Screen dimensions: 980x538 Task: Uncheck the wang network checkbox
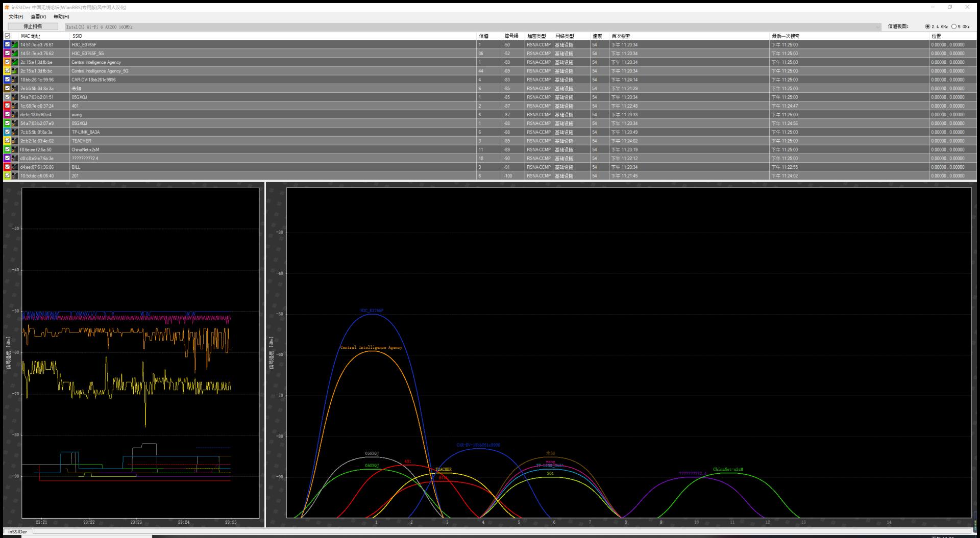pos(7,115)
